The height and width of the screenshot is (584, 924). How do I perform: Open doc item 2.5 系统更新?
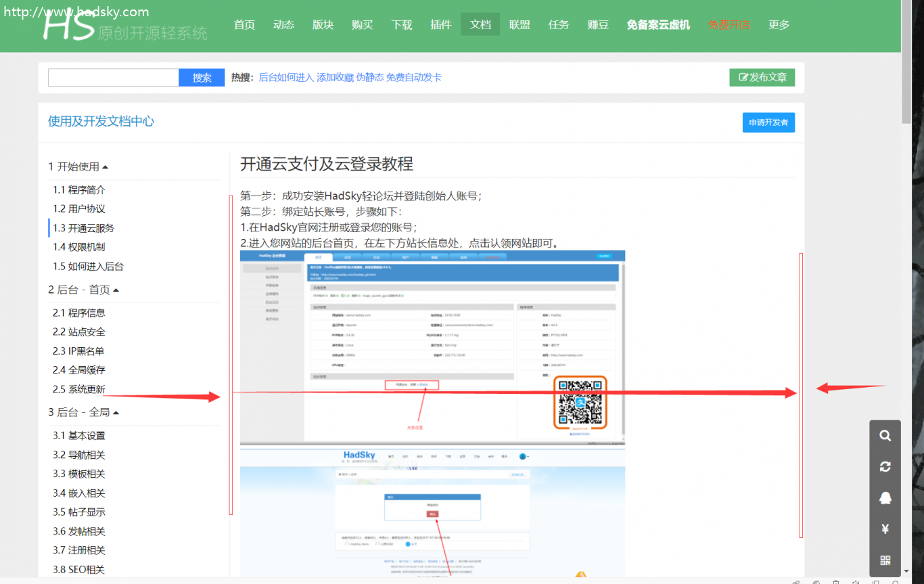(x=79, y=389)
